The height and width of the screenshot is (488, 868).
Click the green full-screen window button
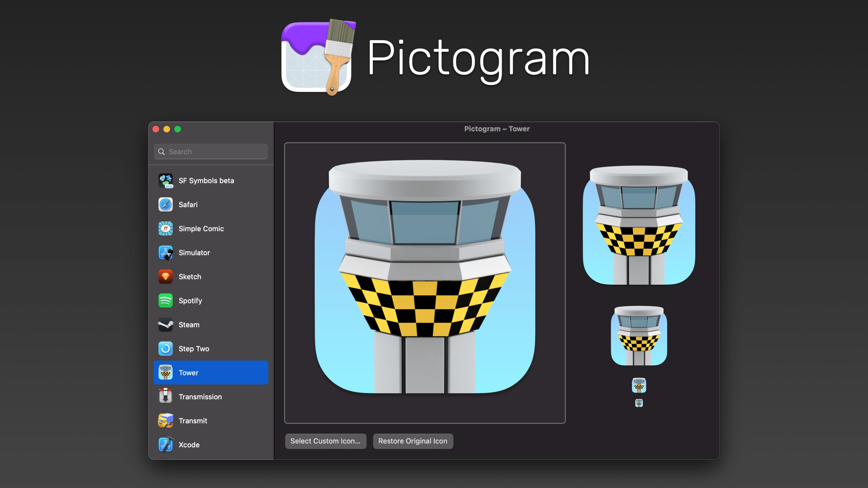click(x=178, y=129)
